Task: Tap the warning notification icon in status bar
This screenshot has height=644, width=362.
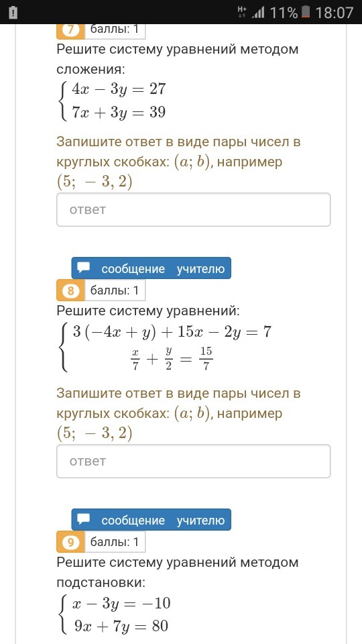Action: (x=13, y=12)
